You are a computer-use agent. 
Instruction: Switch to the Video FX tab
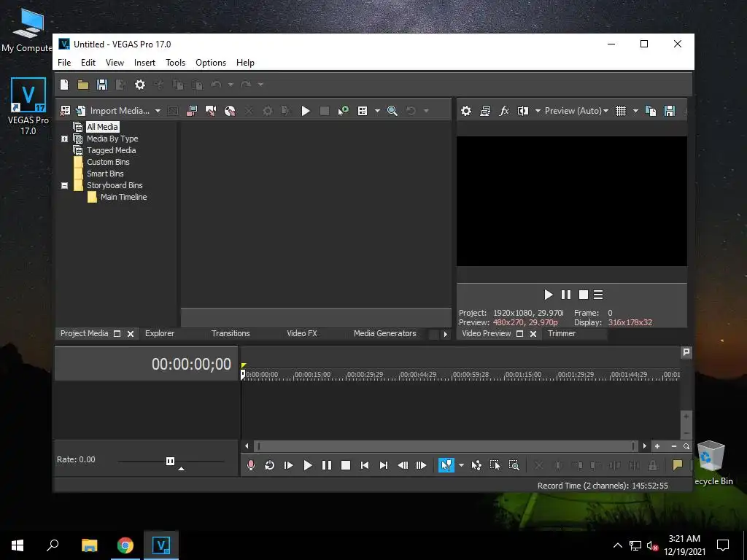301,333
